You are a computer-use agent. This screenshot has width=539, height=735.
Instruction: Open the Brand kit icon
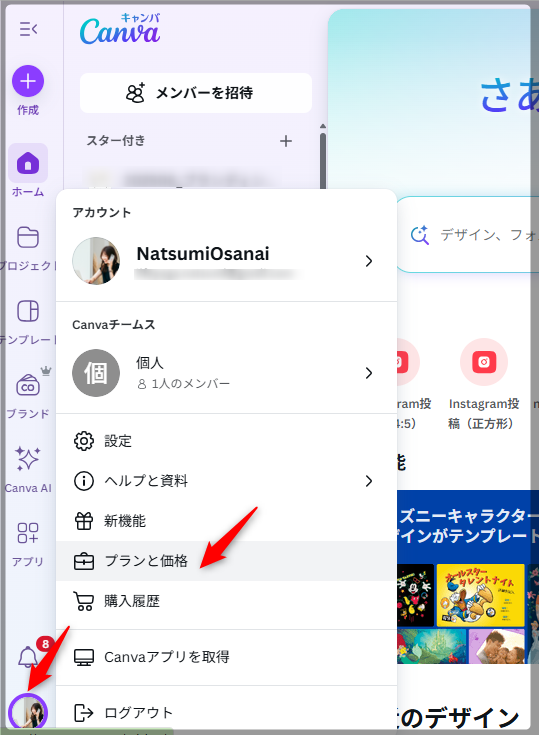coord(28,385)
